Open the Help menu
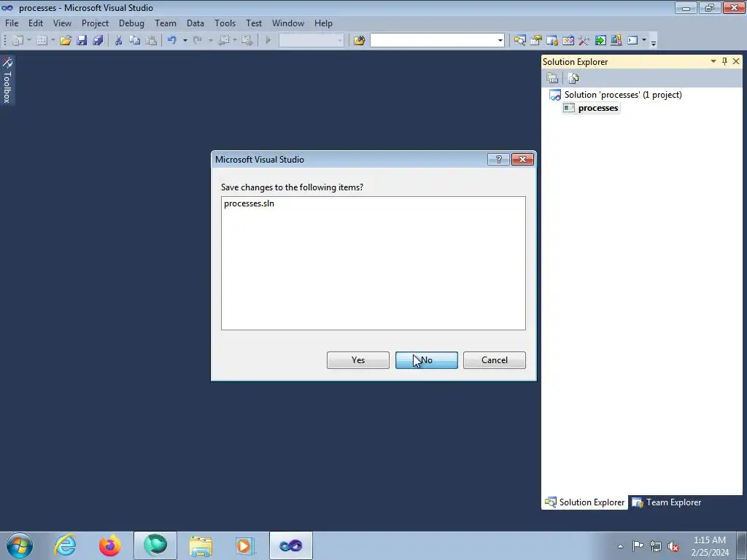This screenshot has height=560, width=747. click(323, 23)
